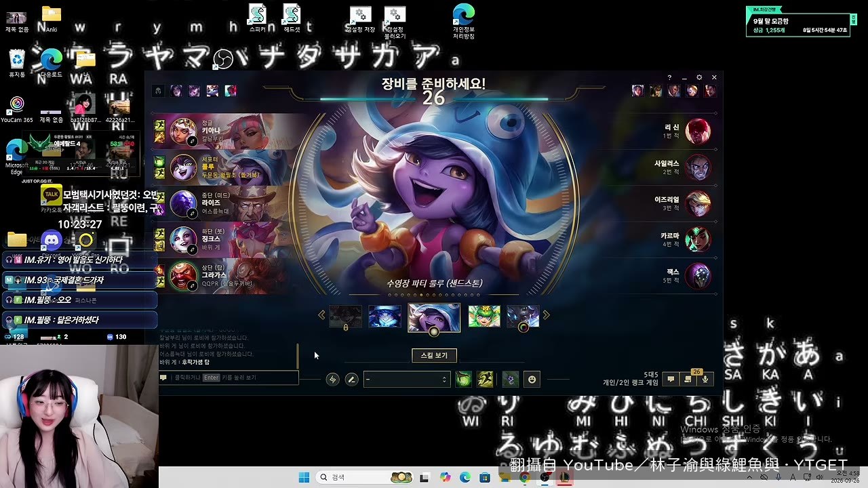
Task: Select the green-haired Lulu skin thumbnail
Action: click(484, 317)
